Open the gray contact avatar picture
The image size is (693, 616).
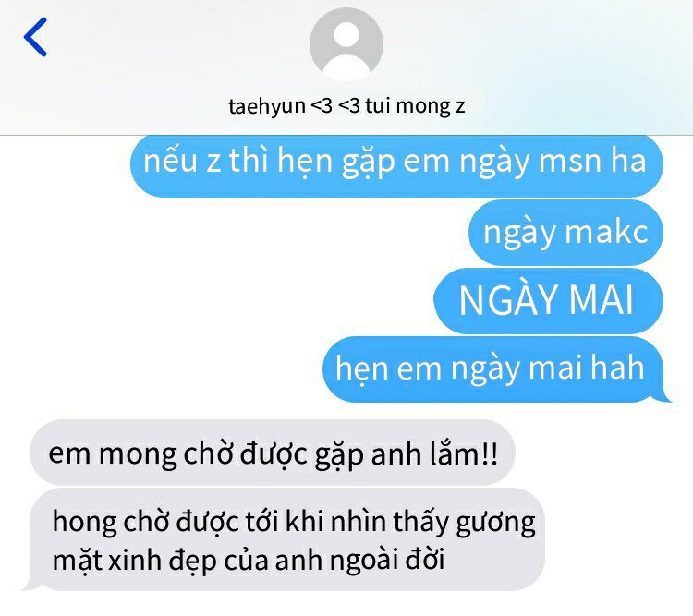[346, 44]
